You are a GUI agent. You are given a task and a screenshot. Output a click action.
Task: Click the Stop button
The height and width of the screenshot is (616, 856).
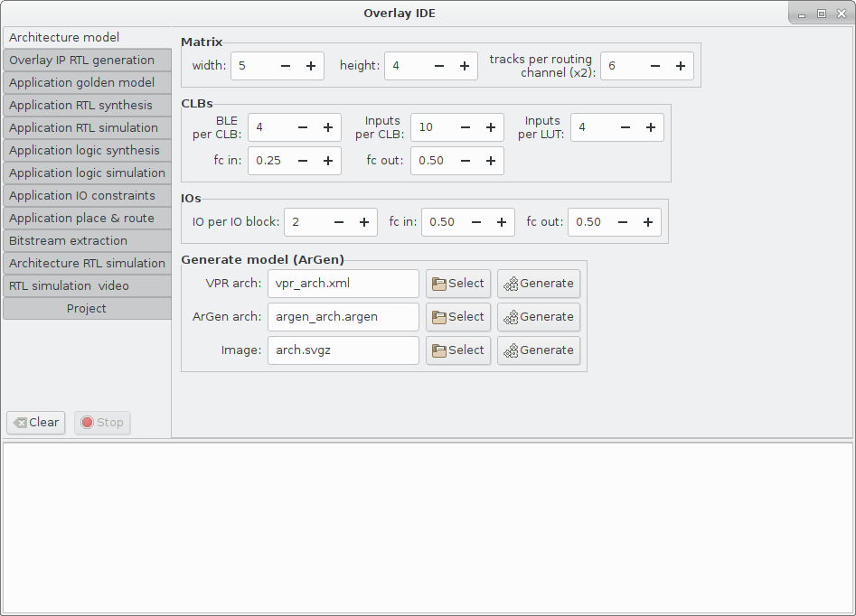(102, 423)
